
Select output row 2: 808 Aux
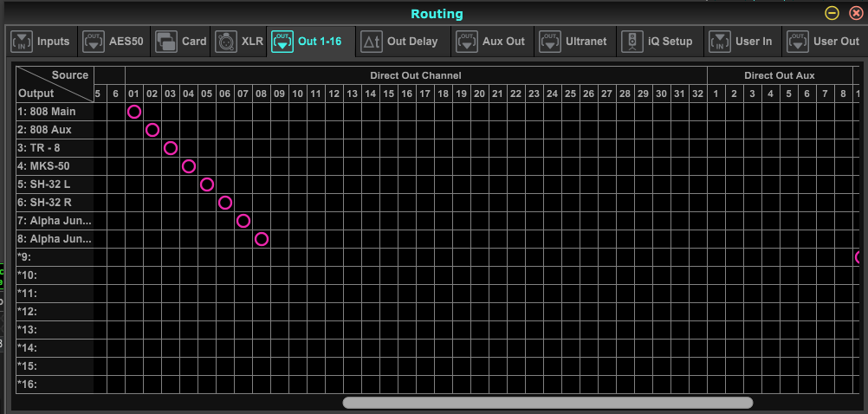[55, 130]
